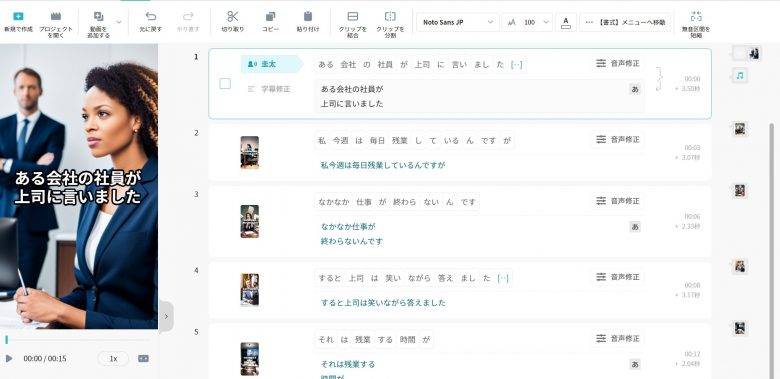The height and width of the screenshot is (379, 780).
Task: Click the link/merge bracket icon in clip 1
Action: tap(660, 79)
